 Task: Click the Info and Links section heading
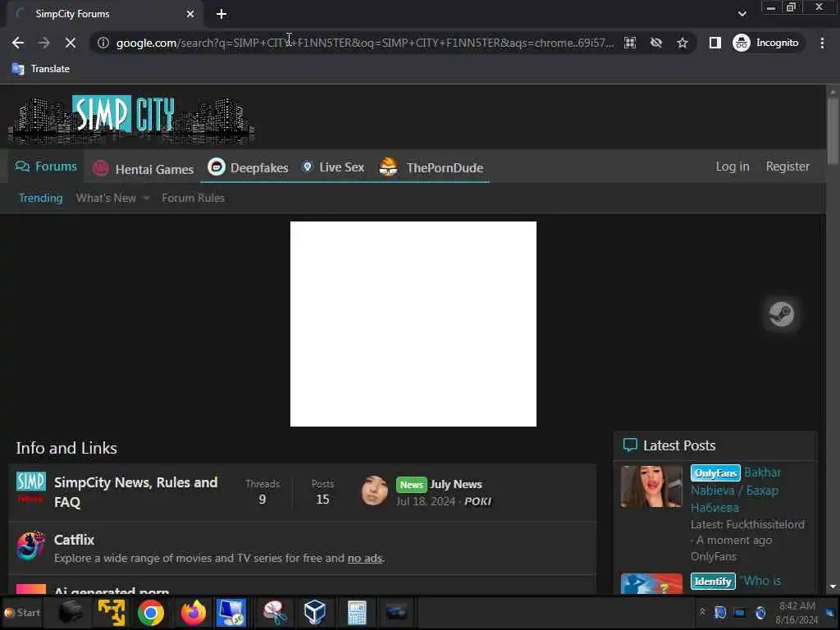[x=66, y=448]
